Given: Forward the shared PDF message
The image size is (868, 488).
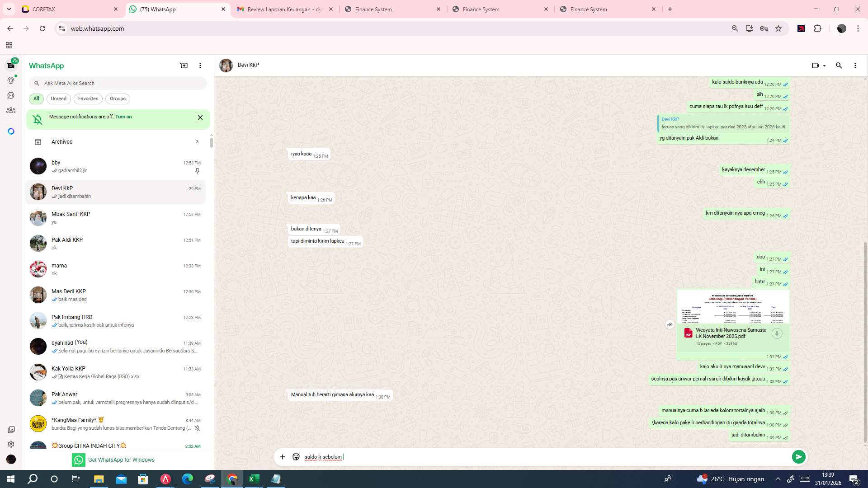Looking at the screenshot, I should (x=670, y=324).
